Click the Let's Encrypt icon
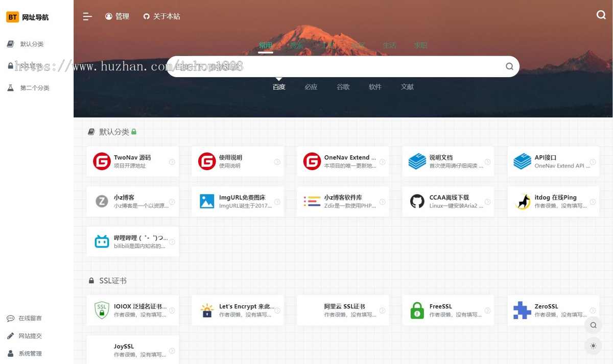This screenshot has width=613, height=364. pos(207,310)
